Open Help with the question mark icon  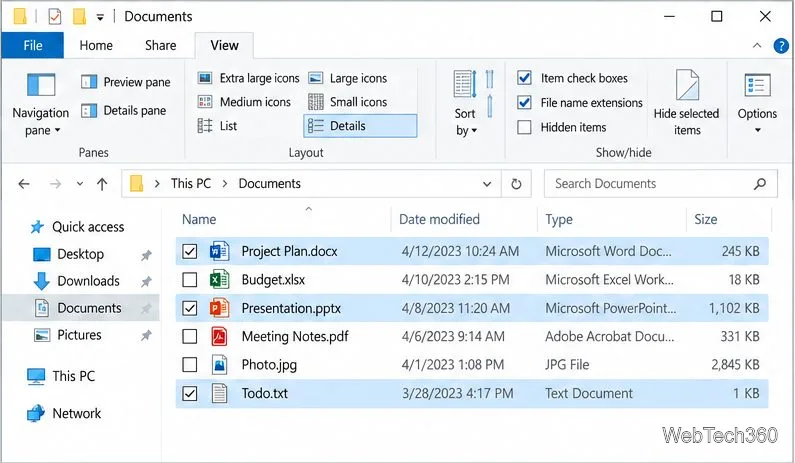click(781, 46)
